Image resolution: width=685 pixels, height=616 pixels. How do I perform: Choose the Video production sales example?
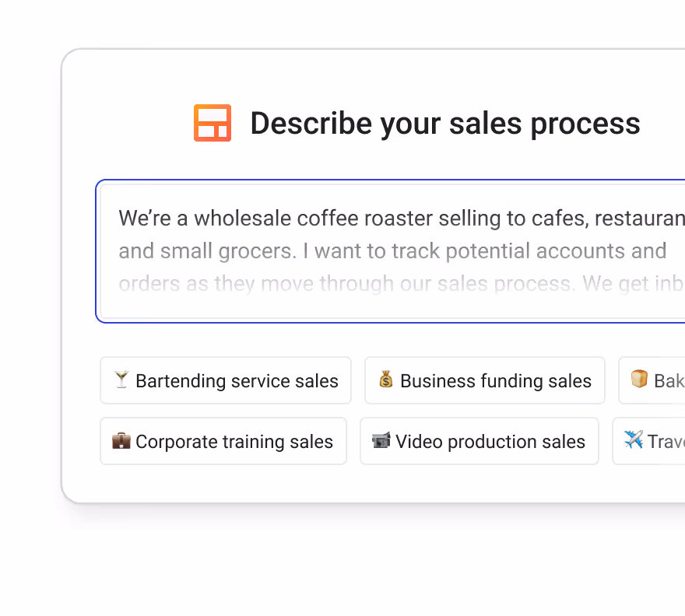[479, 441]
